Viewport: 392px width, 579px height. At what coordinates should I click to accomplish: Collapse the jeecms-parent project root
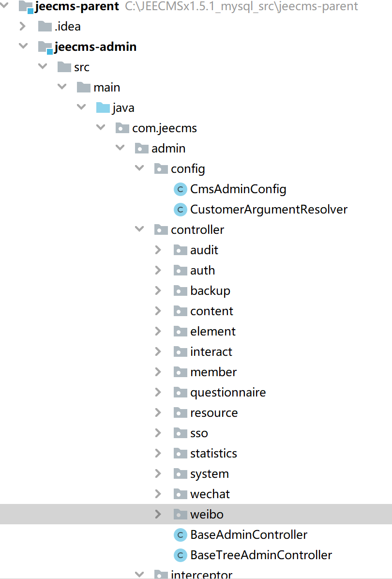pyautogui.click(x=7, y=6)
